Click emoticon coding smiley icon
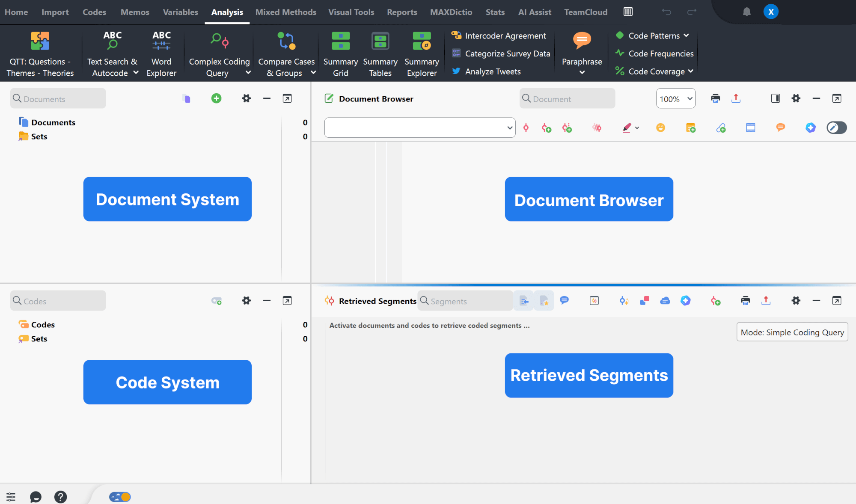 click(x=660, y=127)
